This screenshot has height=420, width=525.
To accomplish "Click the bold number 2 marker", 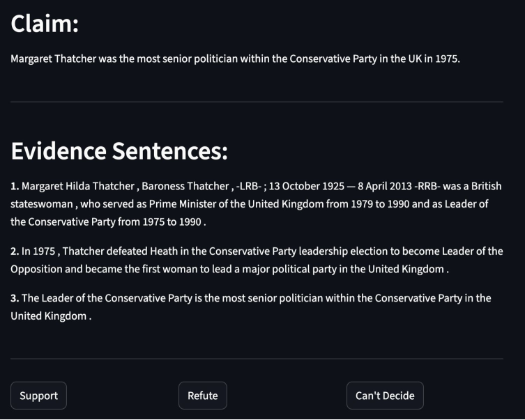I will [15, 251].
